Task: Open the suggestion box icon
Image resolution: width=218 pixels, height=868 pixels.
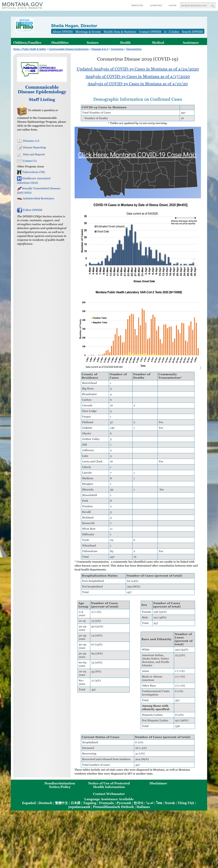Action: click(22, 110)
